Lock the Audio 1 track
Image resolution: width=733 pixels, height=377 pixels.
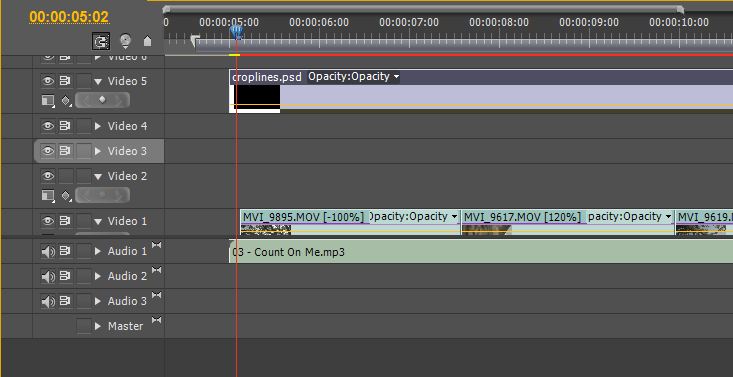pos(84,251)
